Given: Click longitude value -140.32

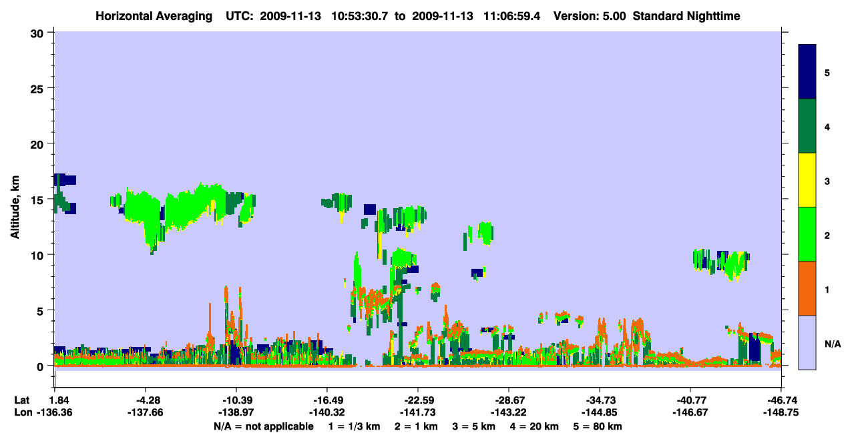Looking at the screenshot, I should (327, 413).
